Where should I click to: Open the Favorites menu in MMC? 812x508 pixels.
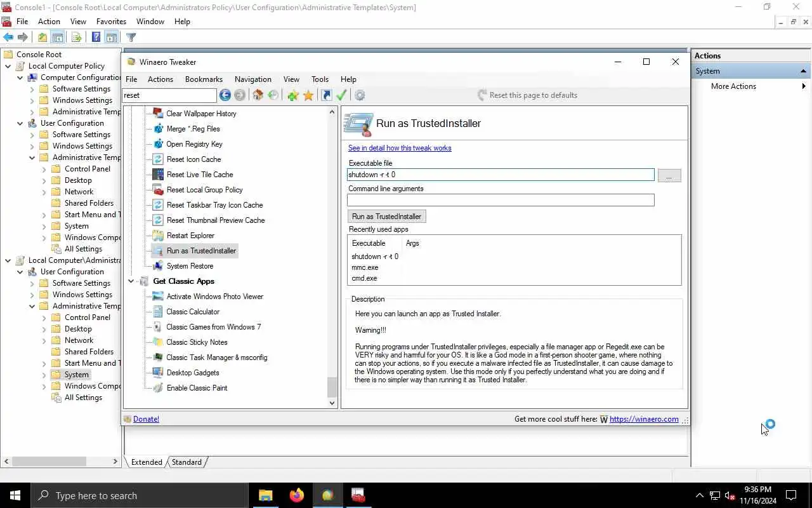click(x=111, y=21)
